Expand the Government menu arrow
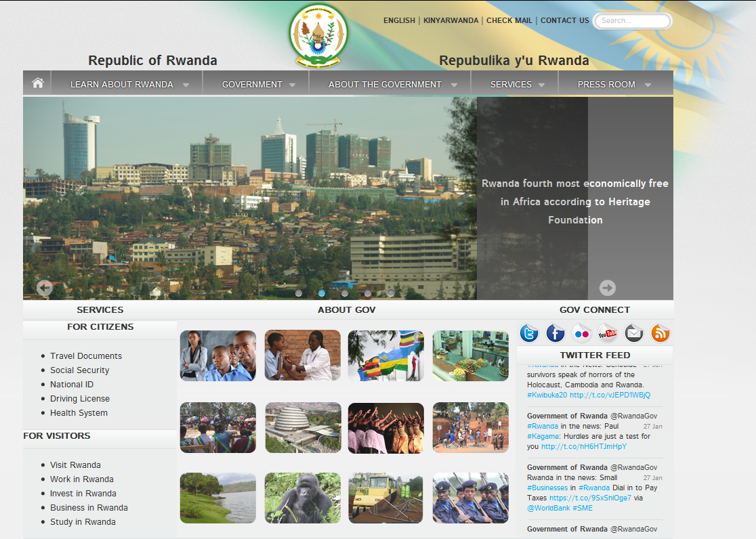Image resolution: width=756 pixels, height=539 pixels. (x=292, y=85)
